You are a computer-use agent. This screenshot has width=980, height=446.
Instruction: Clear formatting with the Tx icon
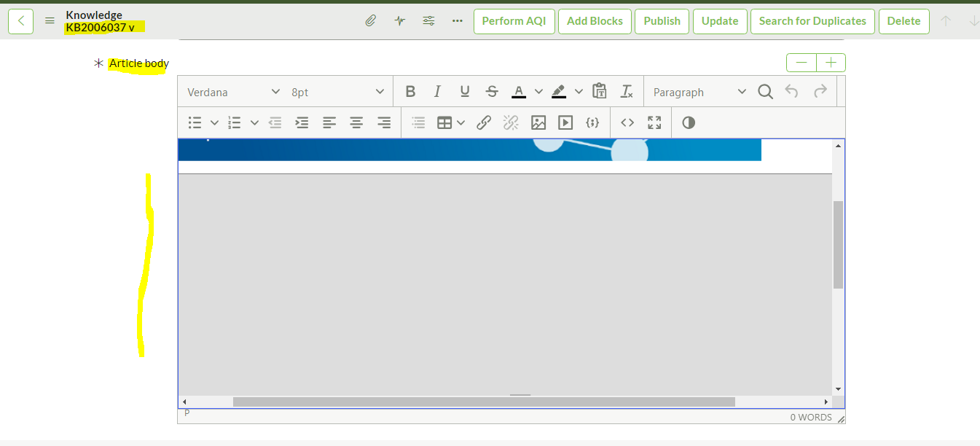[x=627, y=92]
